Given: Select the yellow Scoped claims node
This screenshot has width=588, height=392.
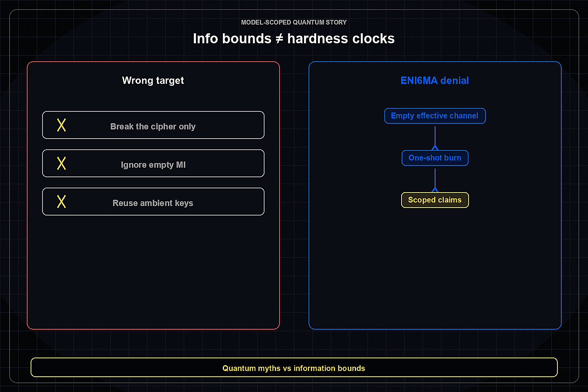Looking at the screenshot, I should (x=435, y=200).
